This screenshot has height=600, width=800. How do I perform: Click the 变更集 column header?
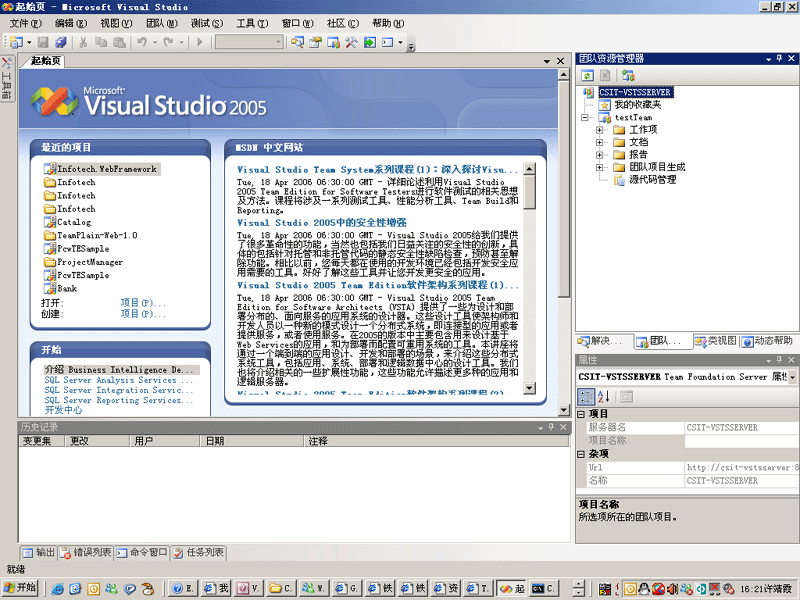click(41, 441)
